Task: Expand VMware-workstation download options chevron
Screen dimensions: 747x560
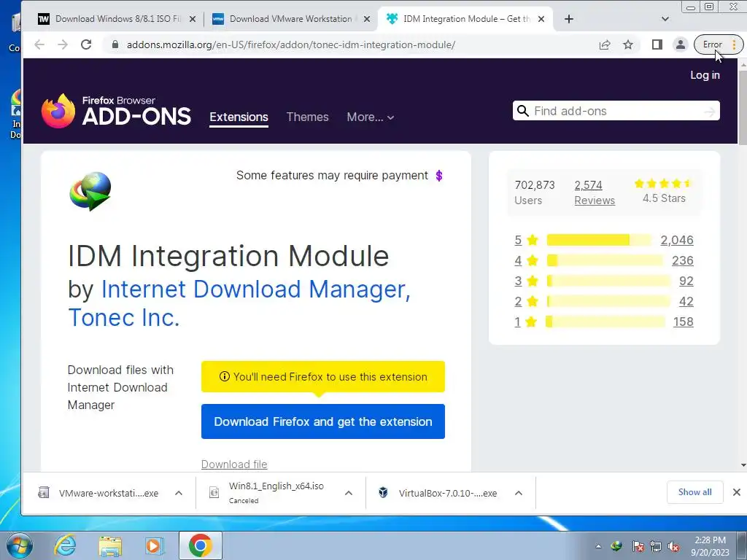Action: pyautogui.click(x=179, y=494)
